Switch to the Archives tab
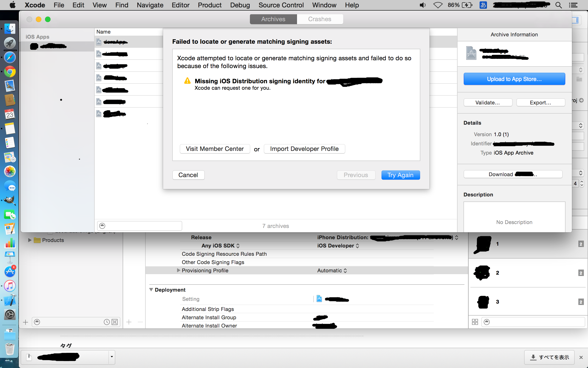Viewport: 588px width, 368px height. 273,19
